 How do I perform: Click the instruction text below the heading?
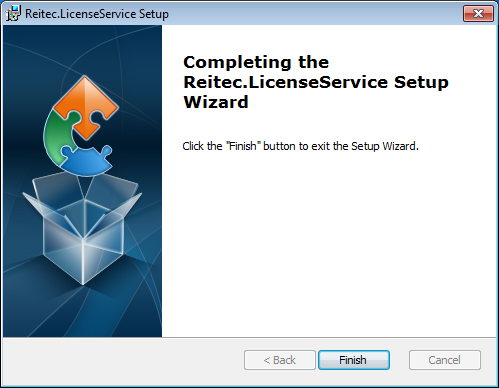tap(300, 146)
